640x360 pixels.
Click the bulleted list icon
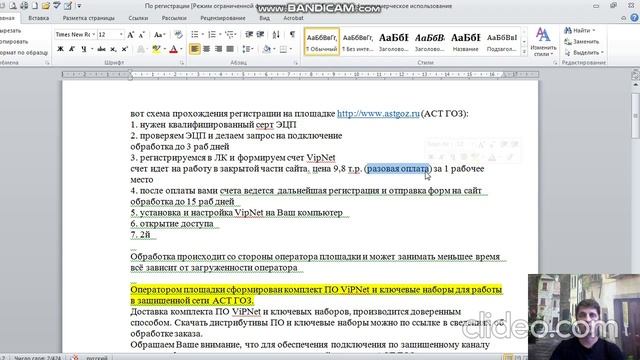pos(195,35)
